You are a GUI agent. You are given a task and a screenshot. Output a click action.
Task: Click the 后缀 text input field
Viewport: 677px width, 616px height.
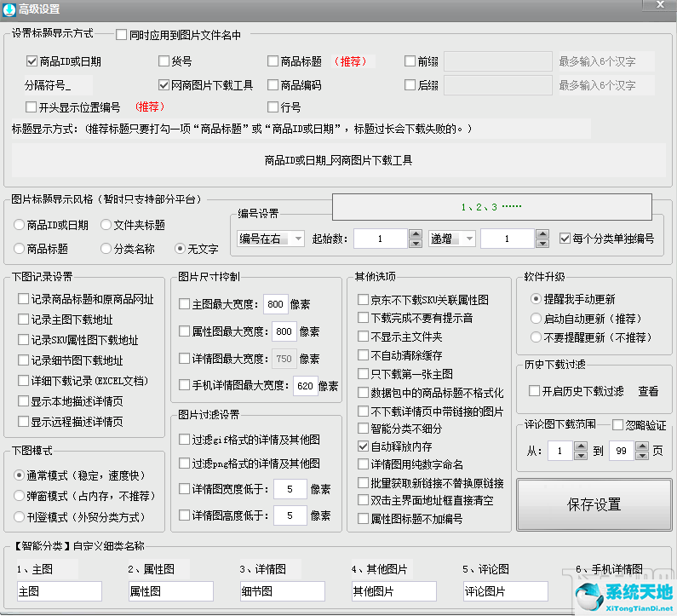tap(498, 84)
